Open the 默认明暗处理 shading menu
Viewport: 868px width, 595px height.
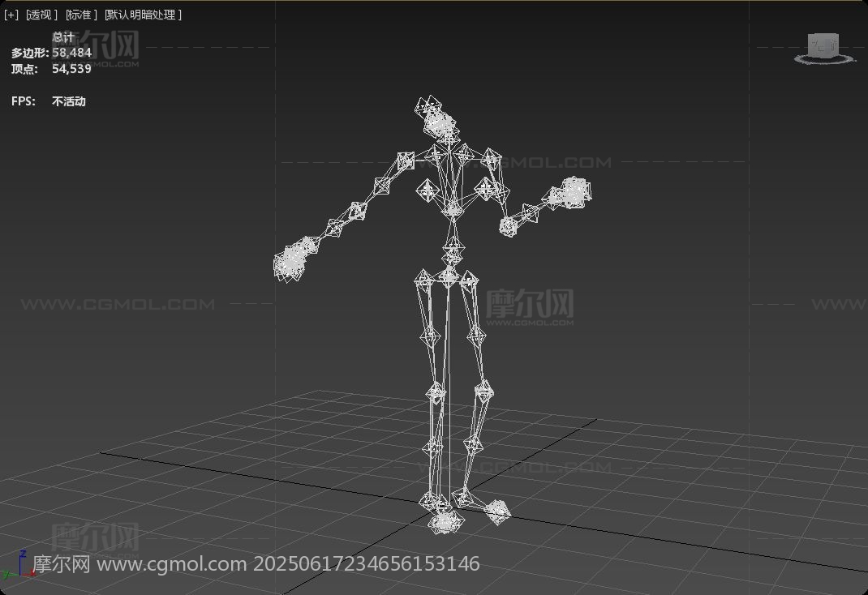(144, 15)
